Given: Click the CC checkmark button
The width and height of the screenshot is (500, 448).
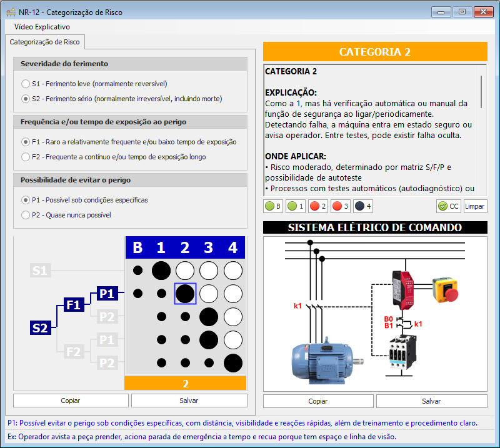Looking at the screenshot, I should (x=448, y=206).
